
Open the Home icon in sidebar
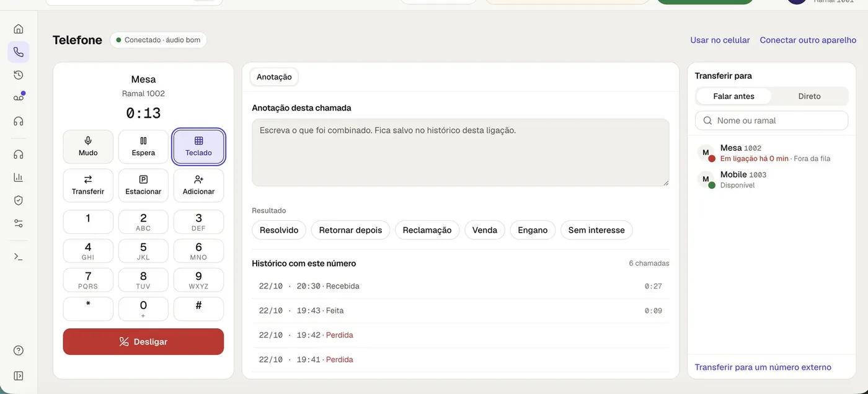(19, 29)
